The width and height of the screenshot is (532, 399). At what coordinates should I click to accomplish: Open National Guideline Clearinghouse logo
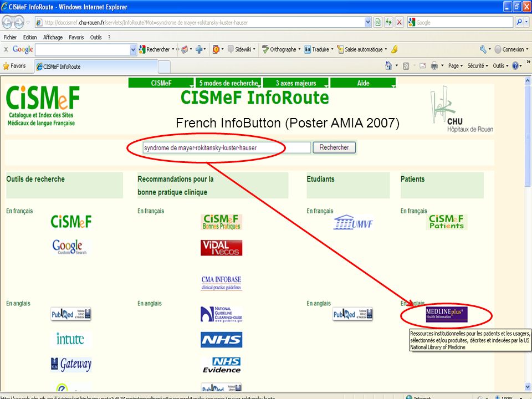221,314
